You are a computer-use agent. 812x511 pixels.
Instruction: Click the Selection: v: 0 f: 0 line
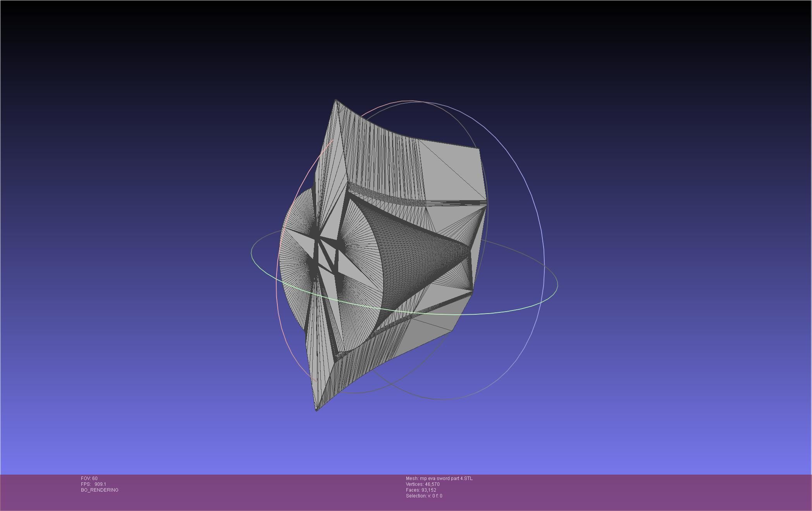(424, 496)
